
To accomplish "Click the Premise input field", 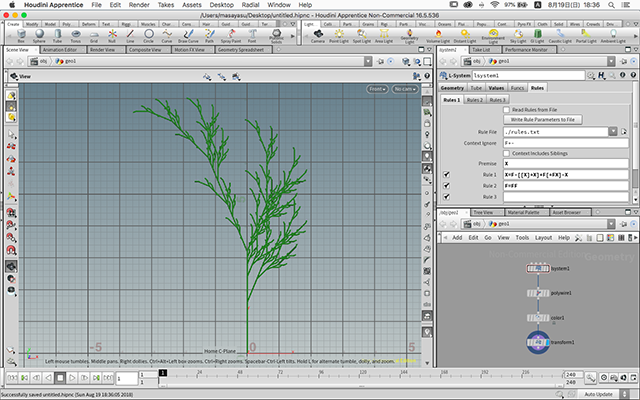I will point(564,163).
